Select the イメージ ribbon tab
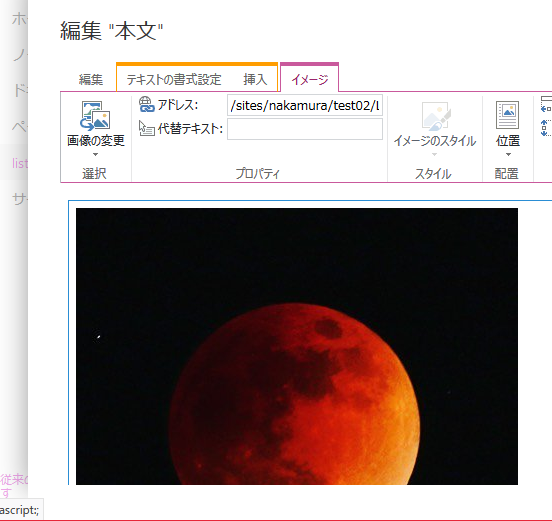The width and height of the screenshot is (552, 521). (x=310, y=80)
